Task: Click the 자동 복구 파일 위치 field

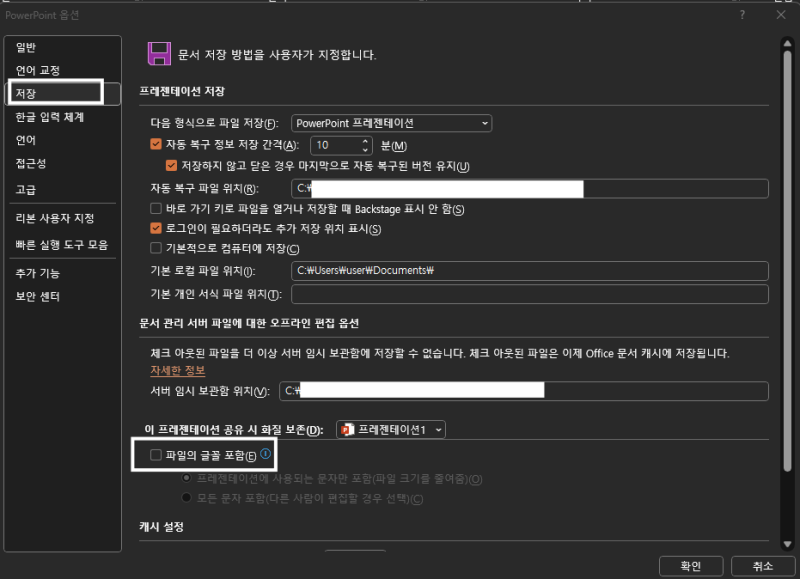Action: click(x=530, y=188)
